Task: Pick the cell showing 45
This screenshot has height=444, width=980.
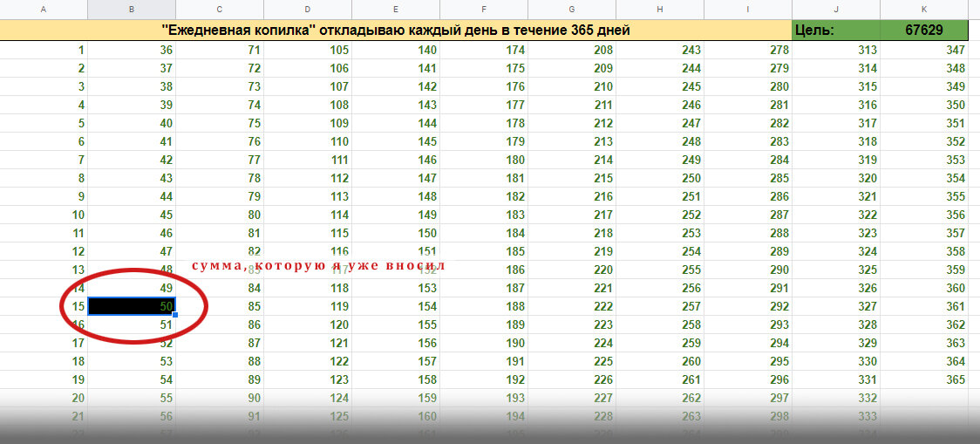Action: (132, 215)
